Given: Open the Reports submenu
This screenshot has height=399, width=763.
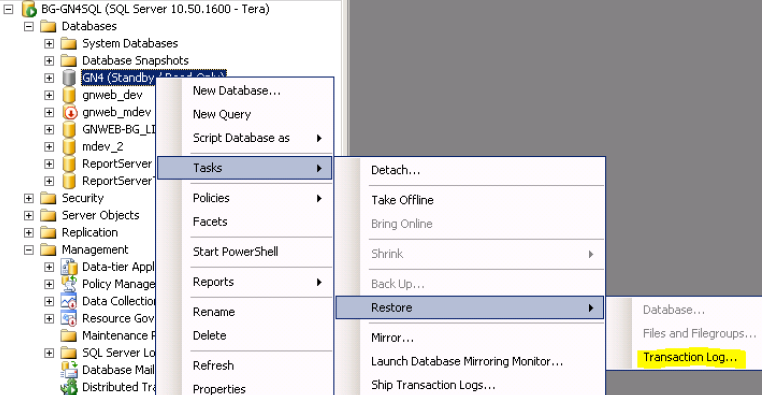Looking at the screenshot, I should [245, 282].
